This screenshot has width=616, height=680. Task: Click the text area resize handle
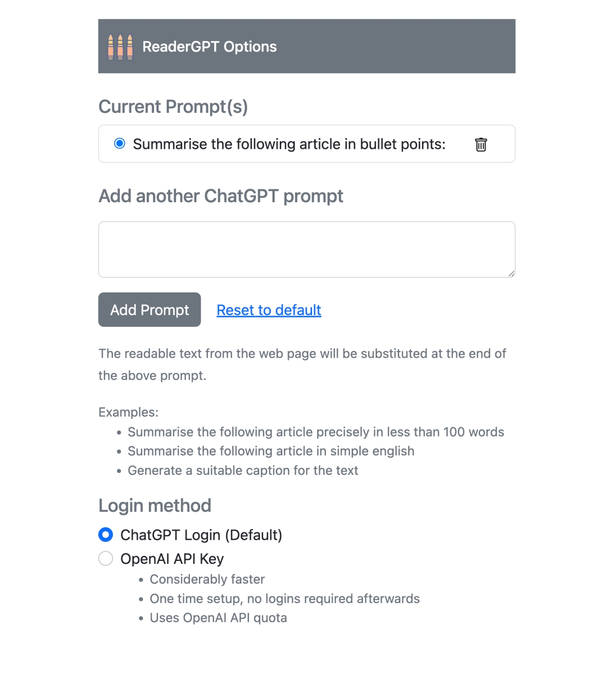click(x=511, y=274)
